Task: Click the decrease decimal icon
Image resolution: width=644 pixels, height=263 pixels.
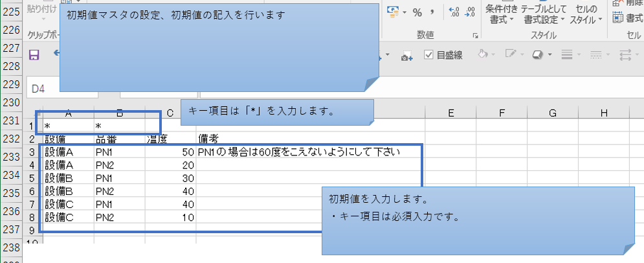Action: pos(471,12)
